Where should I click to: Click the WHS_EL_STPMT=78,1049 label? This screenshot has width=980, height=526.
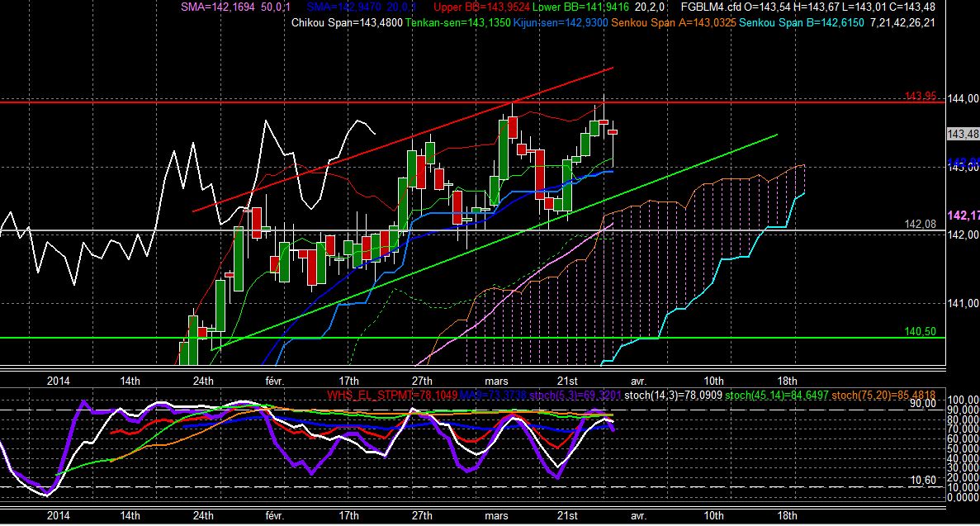click(x=392, y=396)
